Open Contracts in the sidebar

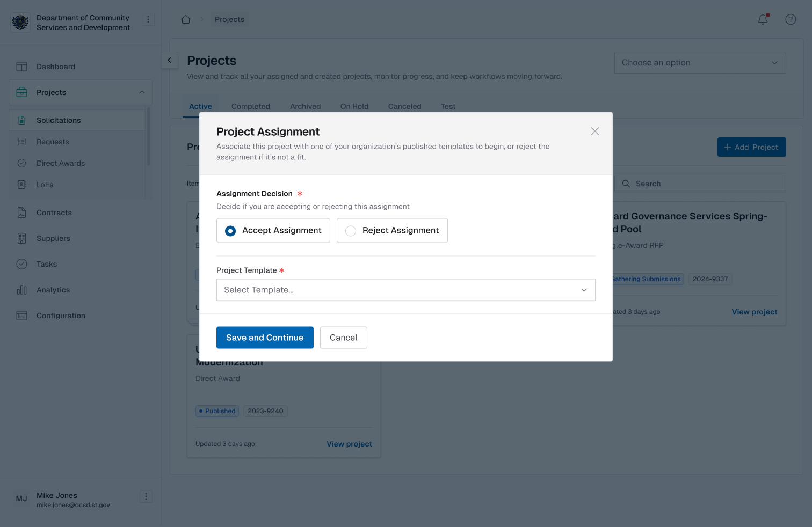click(54, 213)
